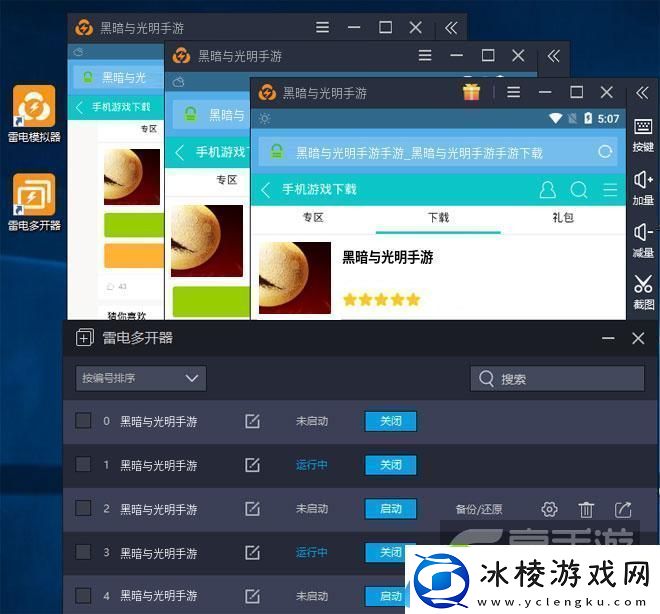Switch to the 下载 tab in front emulator

438,218
